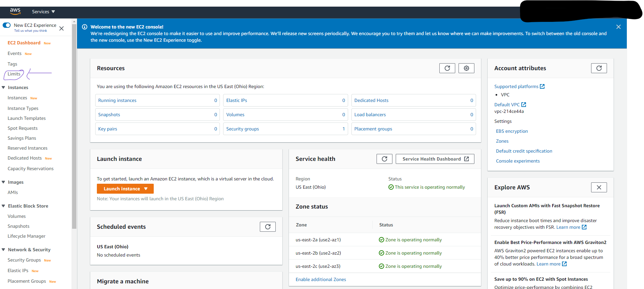Screen dimensions: 644x289
Task: Click the AWS logo home icon
Action: coord(15,12)
